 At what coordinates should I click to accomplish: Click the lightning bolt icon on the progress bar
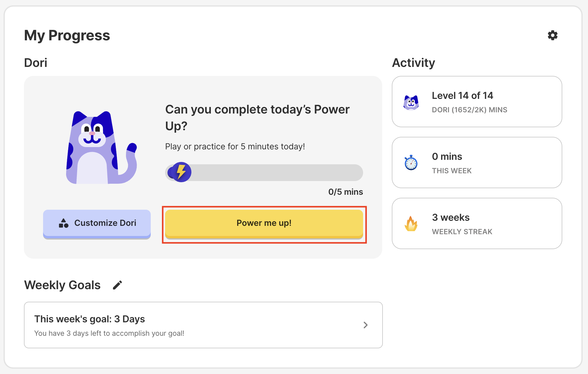tap(181, 172)
